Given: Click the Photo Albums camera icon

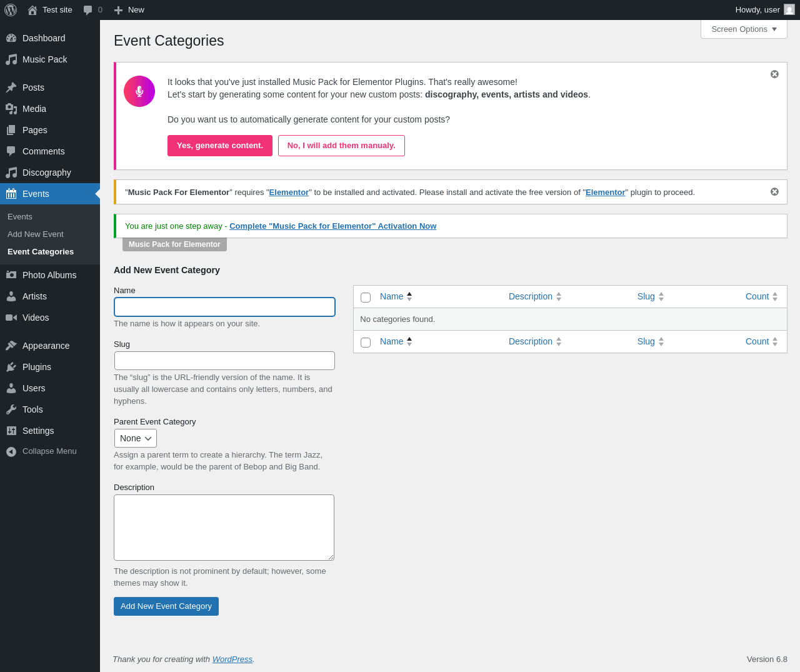Looking at the screenshot, I should [x=11, y=275].
